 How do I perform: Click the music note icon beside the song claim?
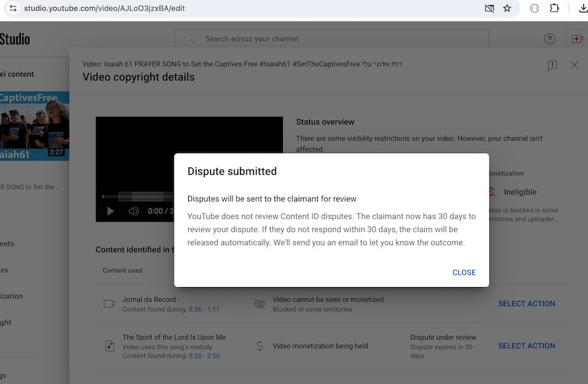[109, 346]
